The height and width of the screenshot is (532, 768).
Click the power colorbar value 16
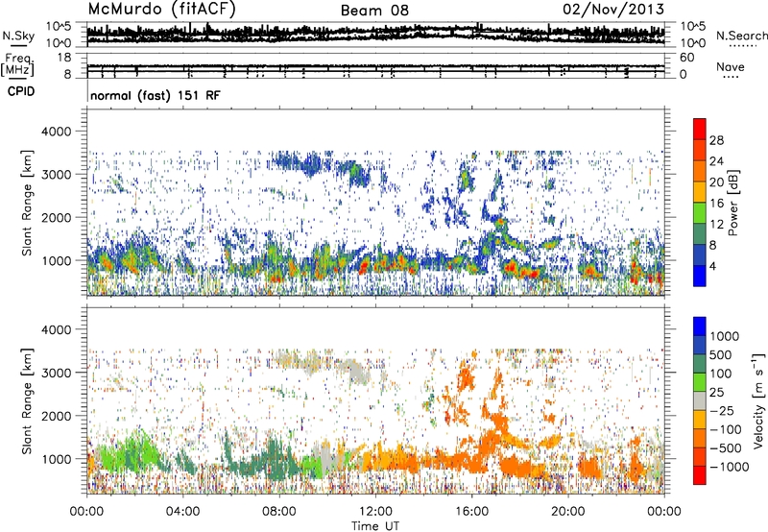(716, 204)
